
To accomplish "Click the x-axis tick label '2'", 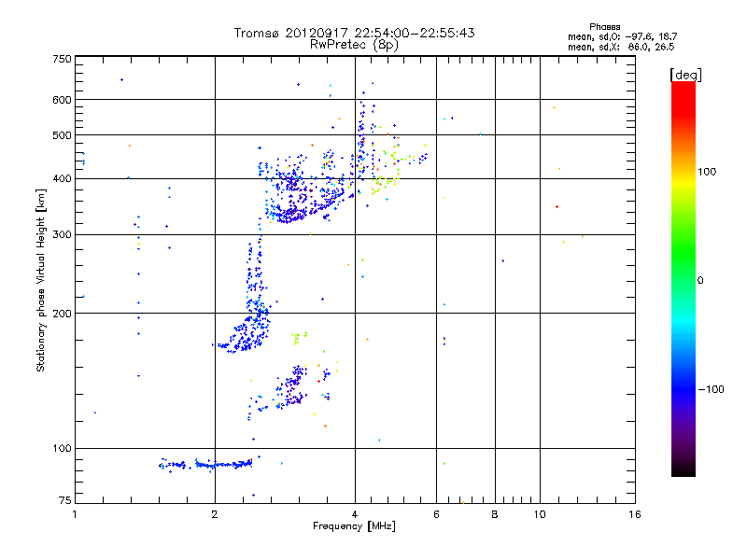I will 215,514.
